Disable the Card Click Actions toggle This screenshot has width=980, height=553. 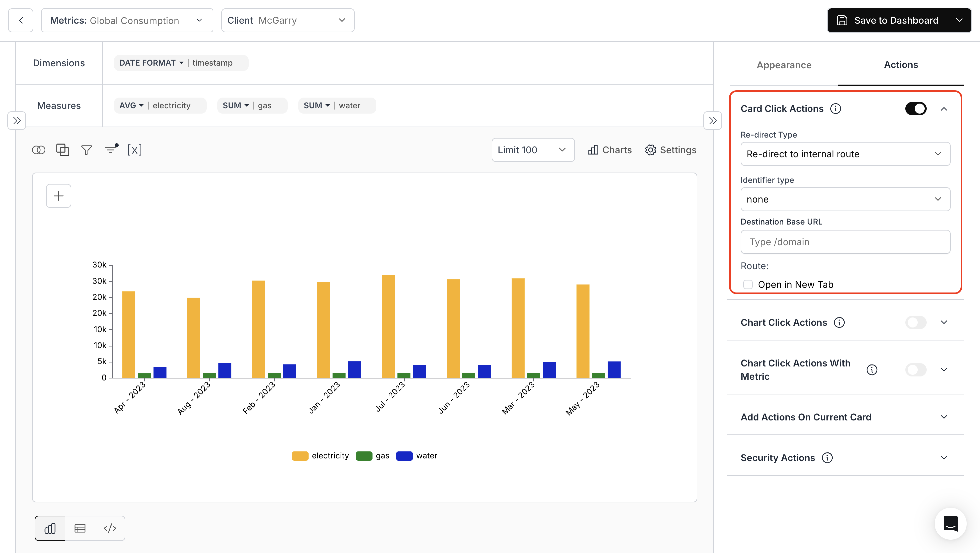point(916,108)
